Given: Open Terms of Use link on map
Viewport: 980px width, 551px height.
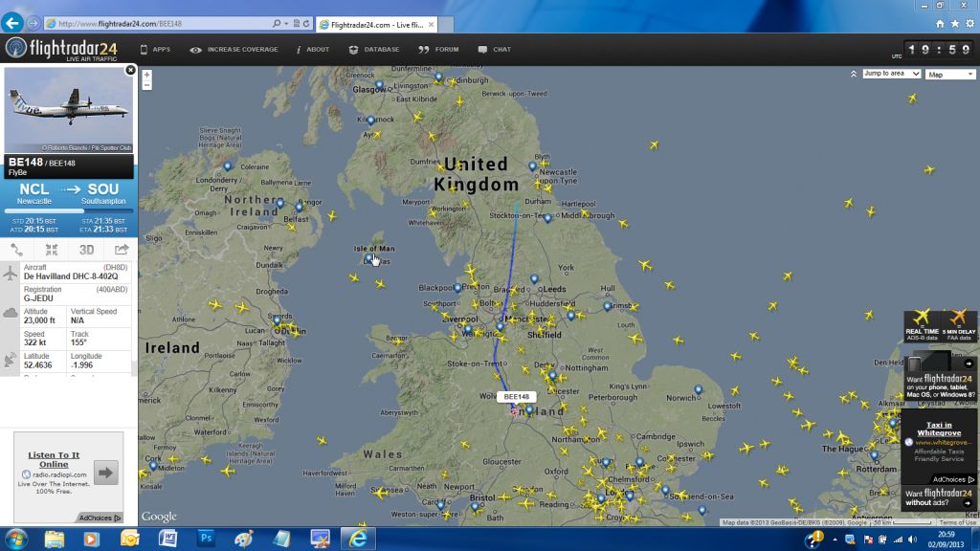Looking at the screenshot, I should coord(957,522).
